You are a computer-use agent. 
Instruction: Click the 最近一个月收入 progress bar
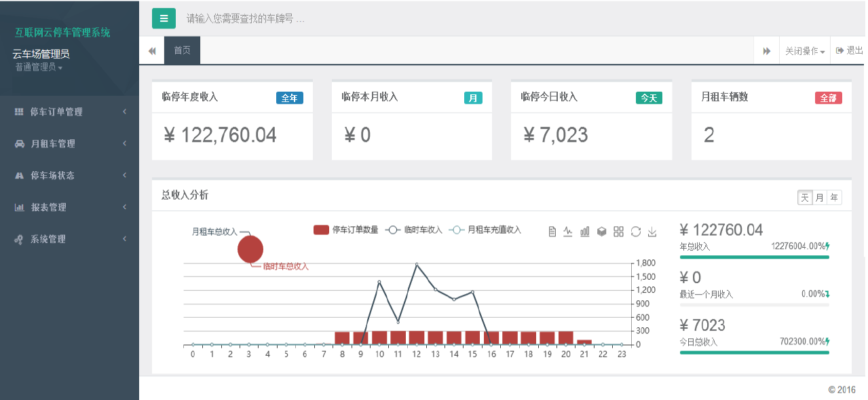point(754,305)
